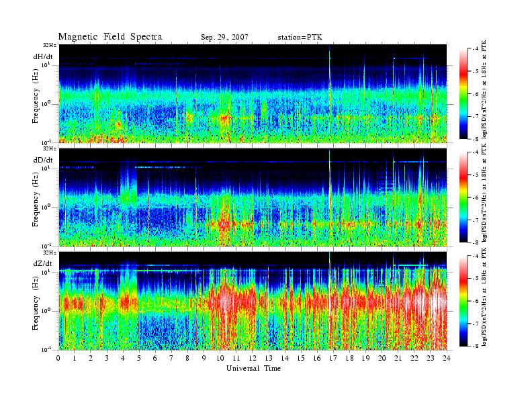532x411 pixels.
Task: Click the 'station=PTK' label
Action: click(300, 38)
